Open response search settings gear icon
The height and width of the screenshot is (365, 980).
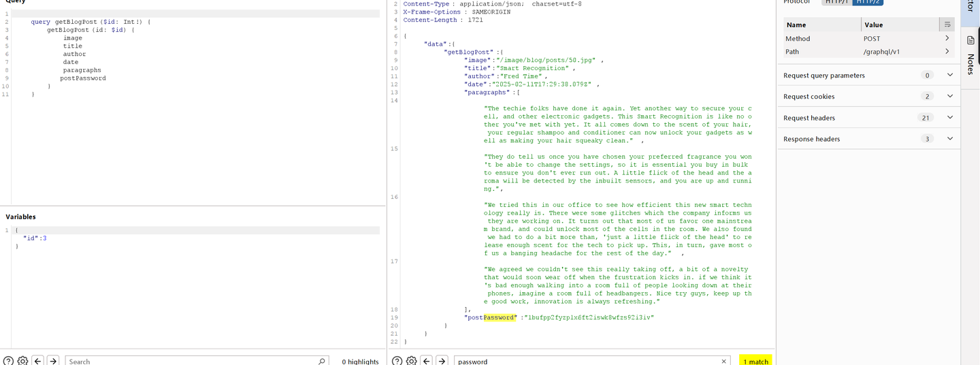pos(412,361)
